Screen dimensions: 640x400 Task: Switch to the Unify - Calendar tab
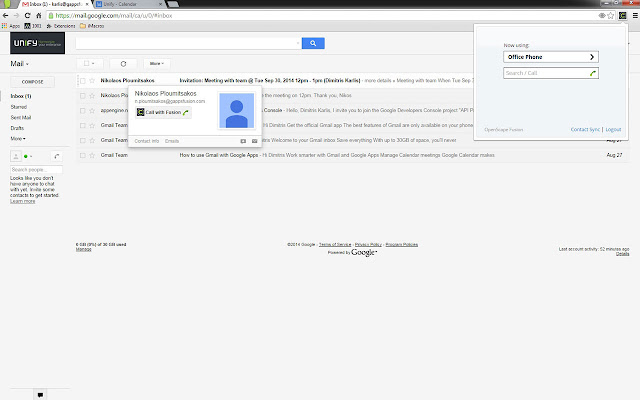coord(127,4)
